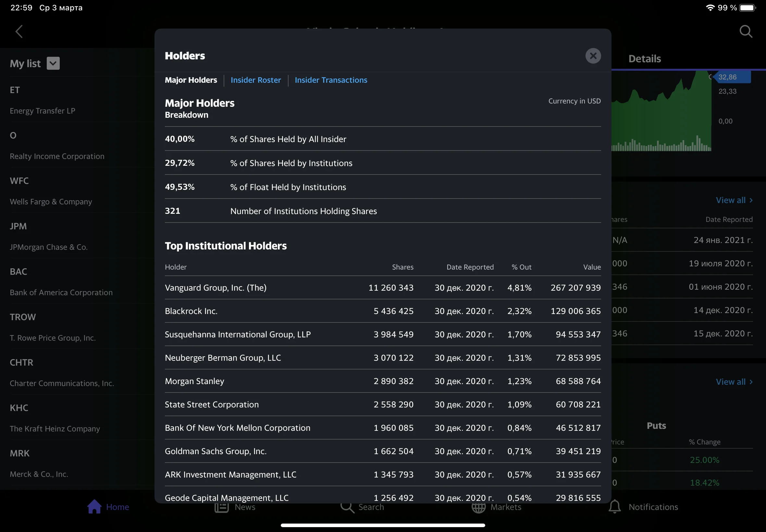Click the 321 institutions count
The height and width of the screenshot is (532, 766).
pos(172,211)
